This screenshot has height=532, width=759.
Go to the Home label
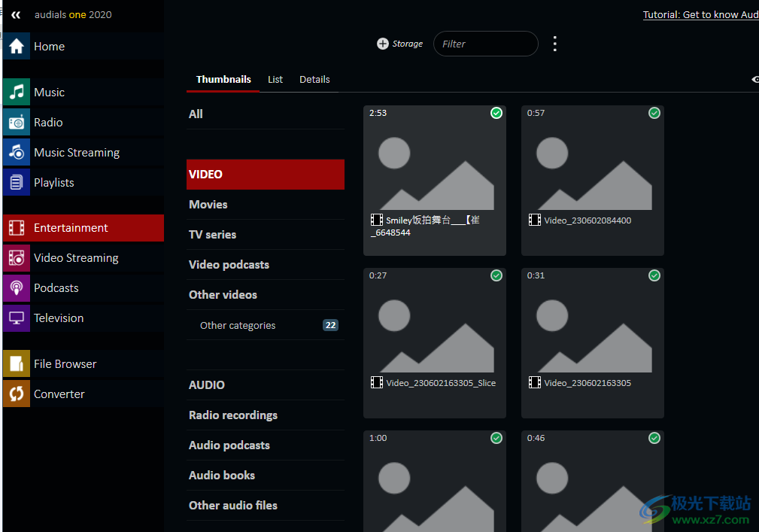click(50, 47)
